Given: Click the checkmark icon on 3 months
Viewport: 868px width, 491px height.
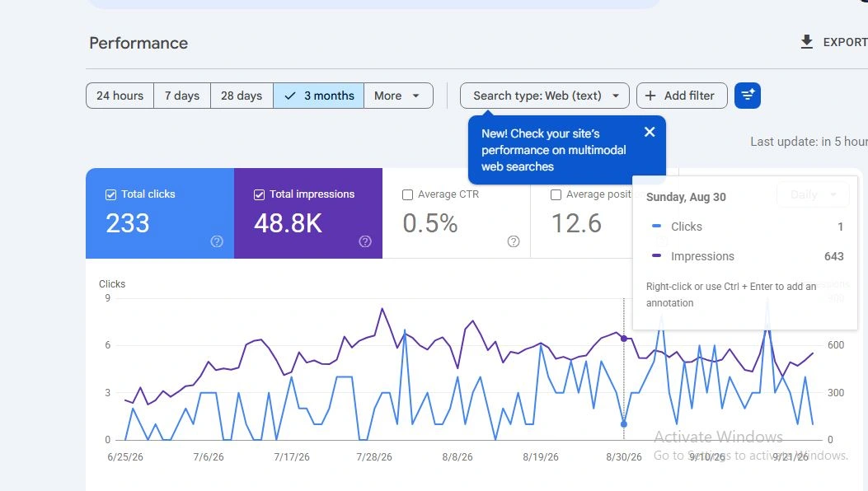Looking at the screenshot, I should point(290,96).
